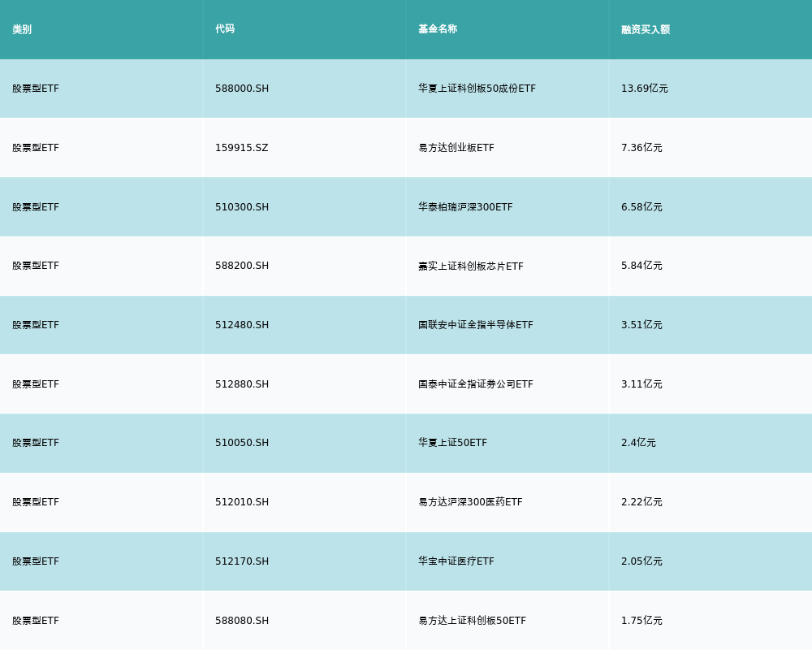Select value 1.75亿元
This screenshot has height=650, width=812.
point(641,621)
